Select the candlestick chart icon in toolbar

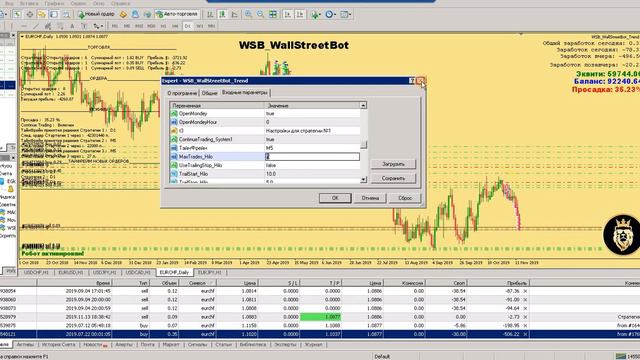pyautogui.click(x=222, y=14)
